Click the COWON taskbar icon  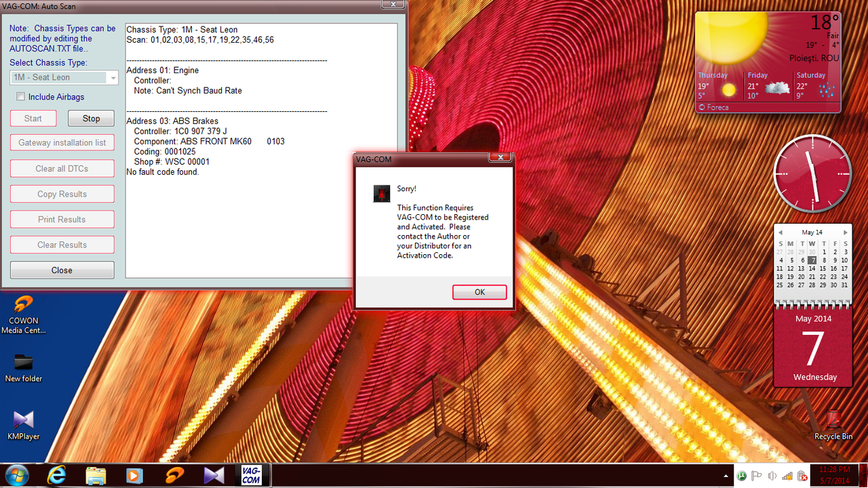[x=174, y=476]
